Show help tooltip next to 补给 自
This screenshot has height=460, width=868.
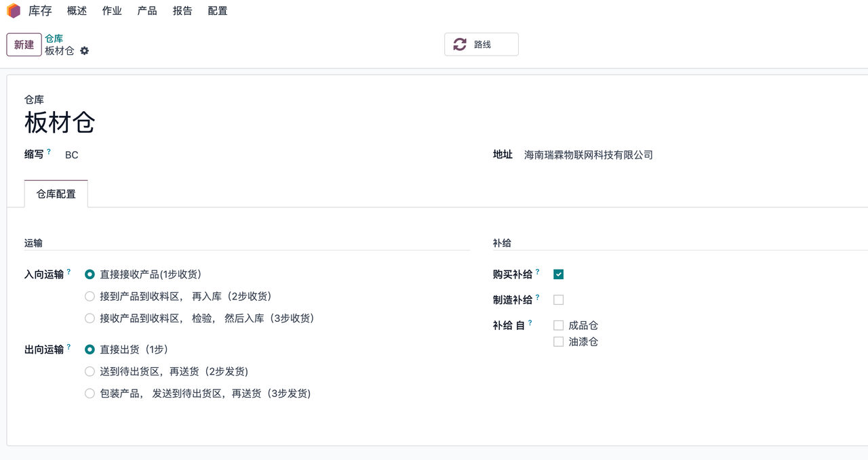pyautogui.click(x=530, y=322)
